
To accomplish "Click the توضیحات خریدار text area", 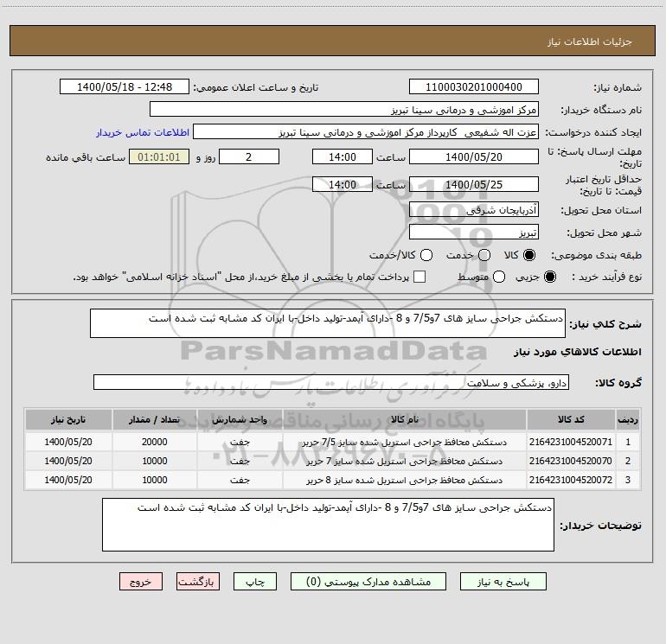I will click(328, 525).
